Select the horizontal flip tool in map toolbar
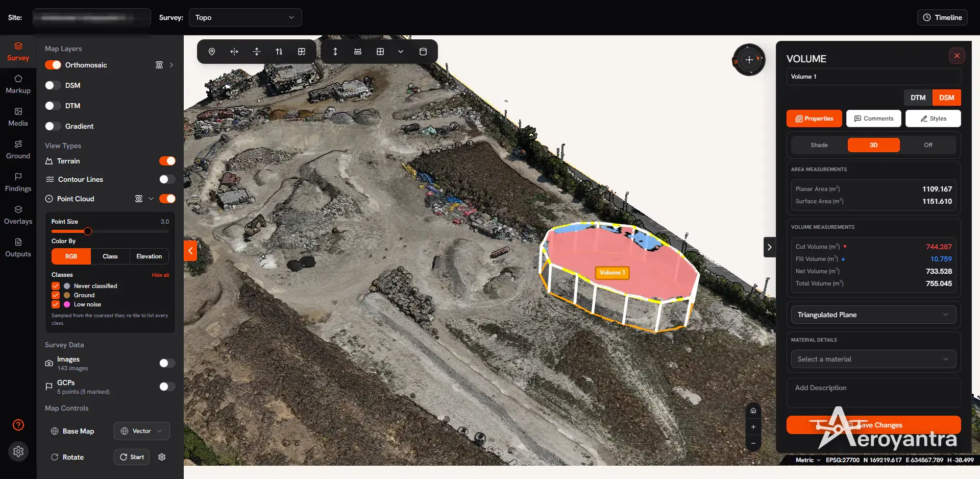Viewport: 980px width, 479px height. [x=234, y=52]
